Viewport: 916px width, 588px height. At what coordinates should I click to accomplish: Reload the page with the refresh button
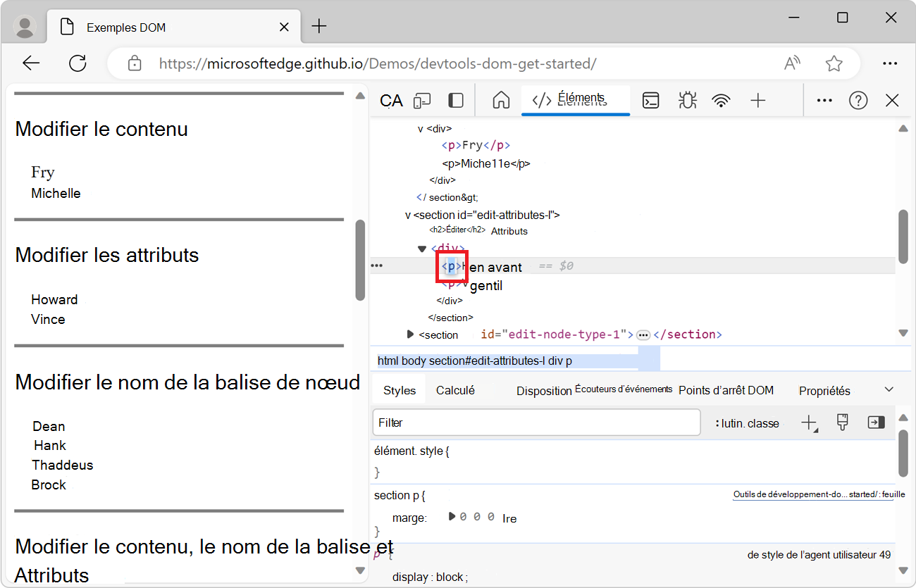point(78,63)
